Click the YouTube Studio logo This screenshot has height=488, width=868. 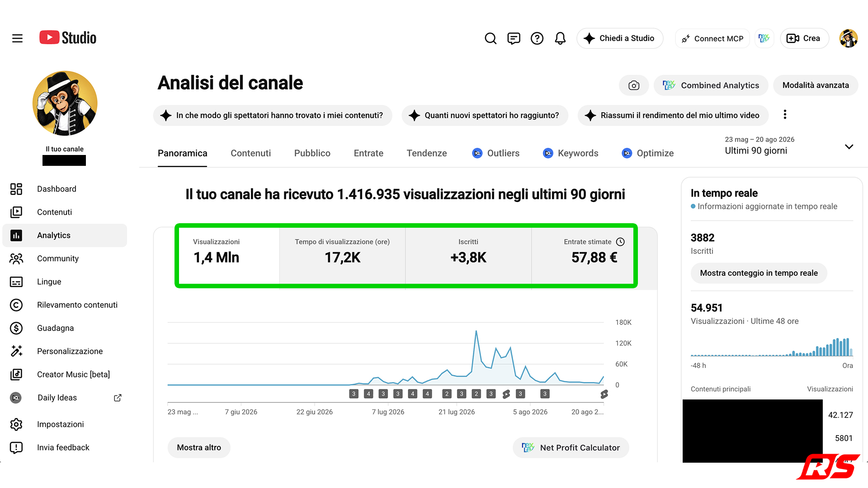[68, 38]
